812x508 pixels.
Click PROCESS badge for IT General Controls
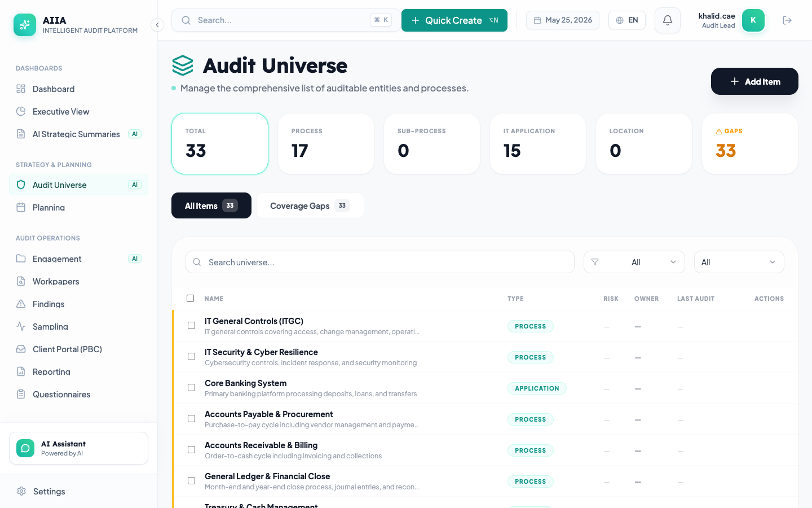point(531,326)
